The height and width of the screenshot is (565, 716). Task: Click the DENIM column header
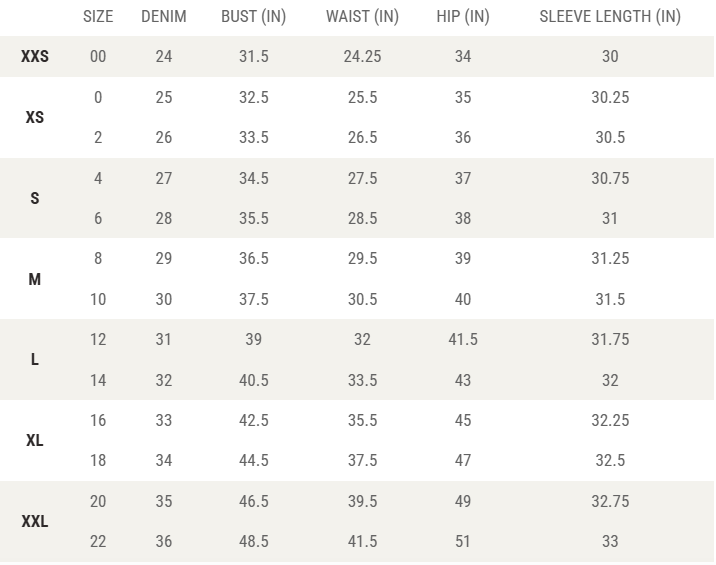(x=163, y=16)
